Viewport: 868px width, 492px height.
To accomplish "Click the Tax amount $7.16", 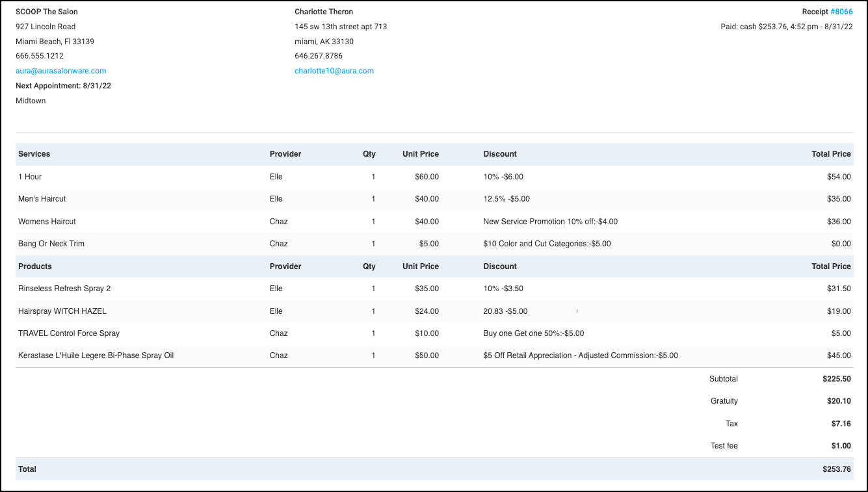I will point(841,424).
